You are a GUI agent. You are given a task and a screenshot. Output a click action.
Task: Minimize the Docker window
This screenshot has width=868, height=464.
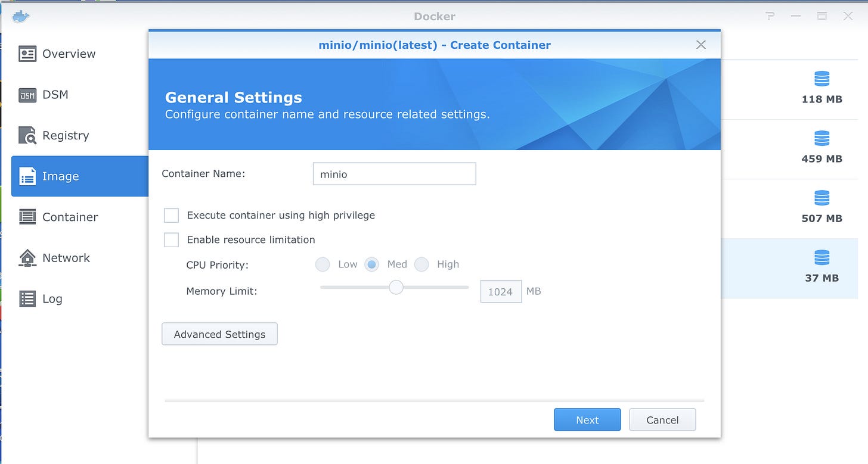796,17
